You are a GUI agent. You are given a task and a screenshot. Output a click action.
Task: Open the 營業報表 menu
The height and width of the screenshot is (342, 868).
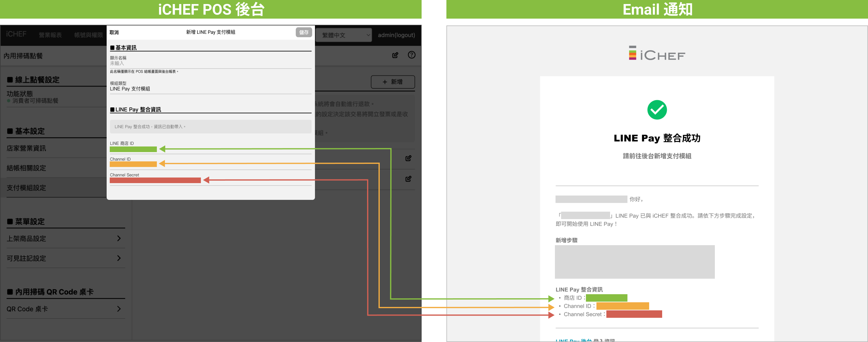point(50,35)
